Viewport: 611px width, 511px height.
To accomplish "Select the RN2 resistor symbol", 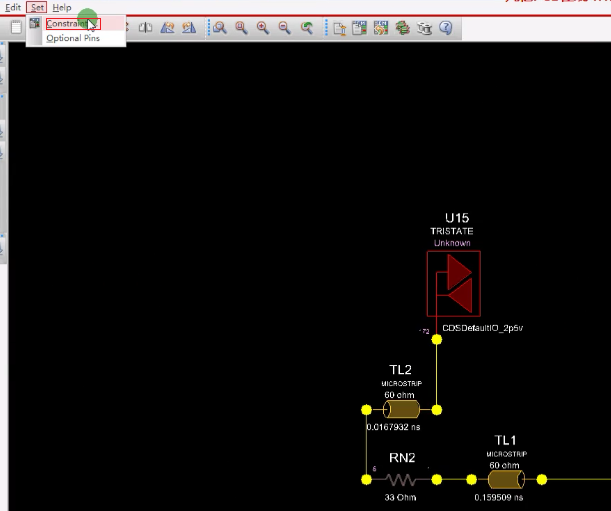I will [x=402, y=479].
